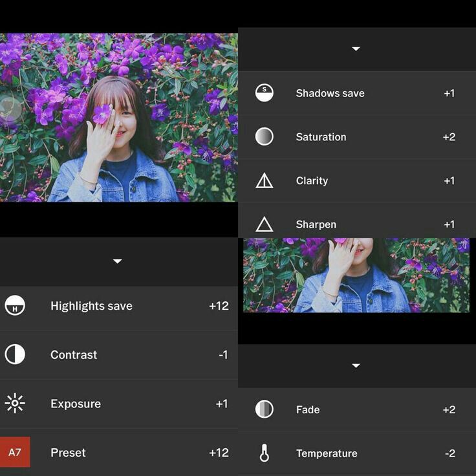The width and height of the screenshot is (476, 476).
Task: Tap the Sharpen triangle icon
Action: [265, 224]
